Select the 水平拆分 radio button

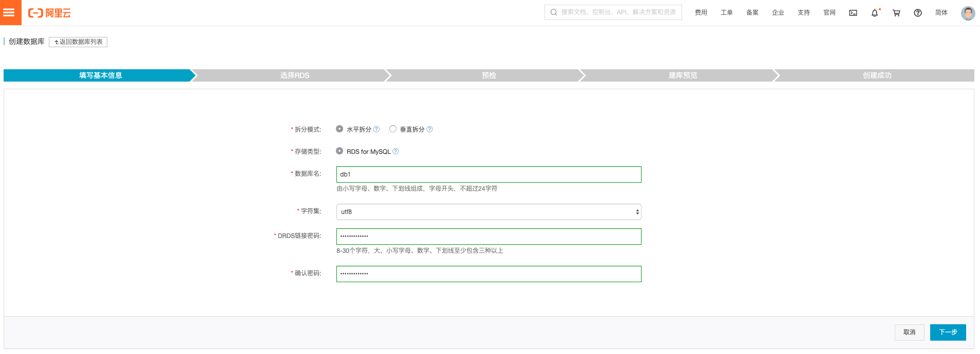(x=340, y=129)
